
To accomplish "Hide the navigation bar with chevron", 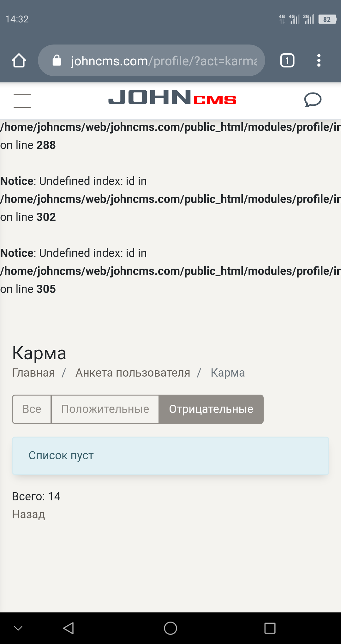I will coord(18,628).
